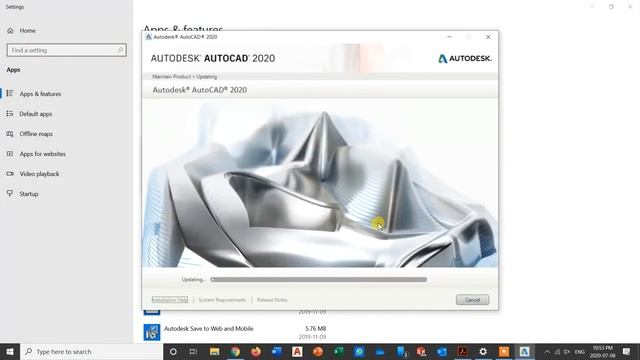Select Offline maps in Settings sidebar
The width and height of the screenshot is (640, 360).
(x=36, y=134)
